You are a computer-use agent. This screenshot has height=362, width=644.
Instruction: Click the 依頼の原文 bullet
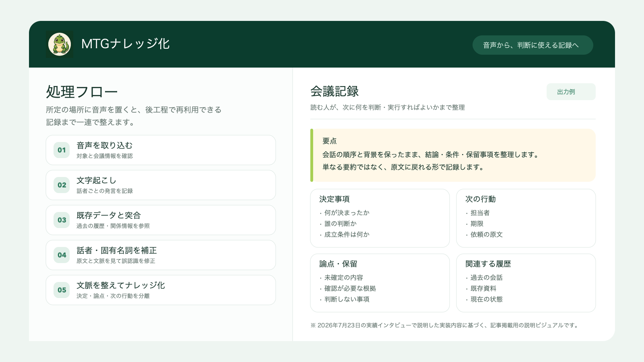point(484,234)
